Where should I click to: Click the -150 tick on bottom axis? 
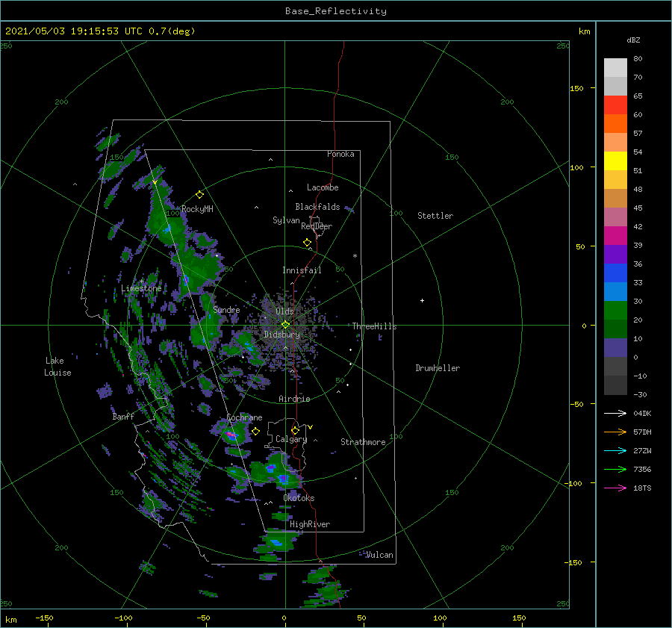(44, 618)
